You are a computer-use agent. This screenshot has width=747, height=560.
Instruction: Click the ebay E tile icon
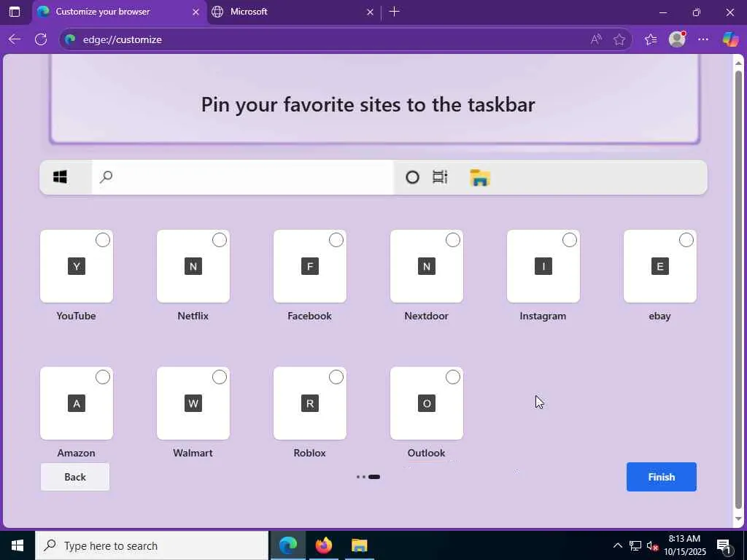[659, 266]
